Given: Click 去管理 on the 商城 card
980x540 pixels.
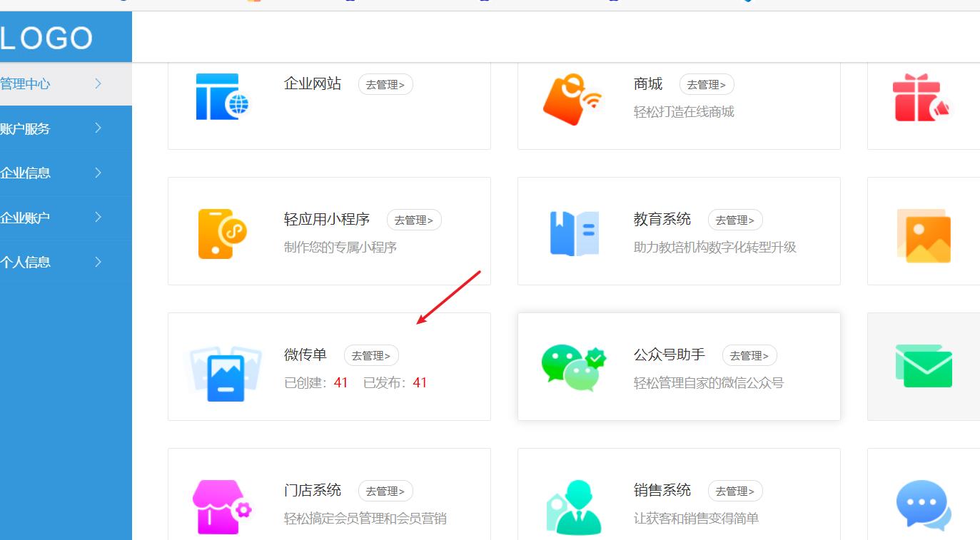Looking at the screenshot, I should (x=707, y=83).
